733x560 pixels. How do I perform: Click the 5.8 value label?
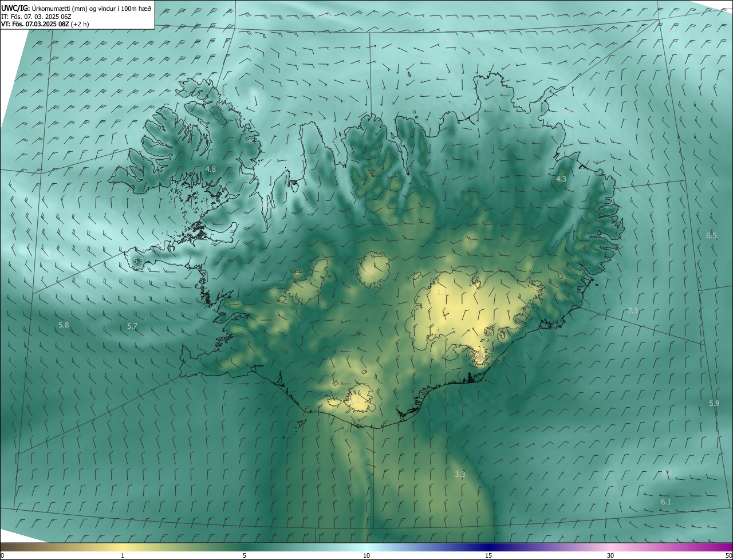pos(64,325)
